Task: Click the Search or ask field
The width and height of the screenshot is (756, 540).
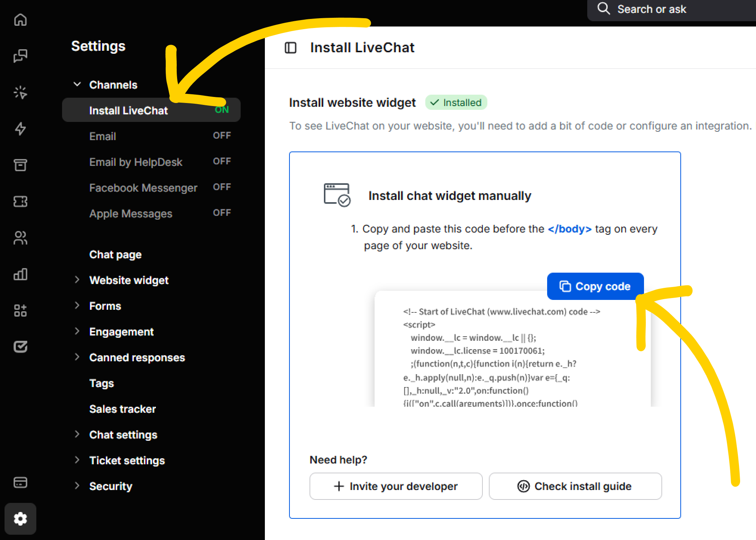Action: (x=672, y=10)
